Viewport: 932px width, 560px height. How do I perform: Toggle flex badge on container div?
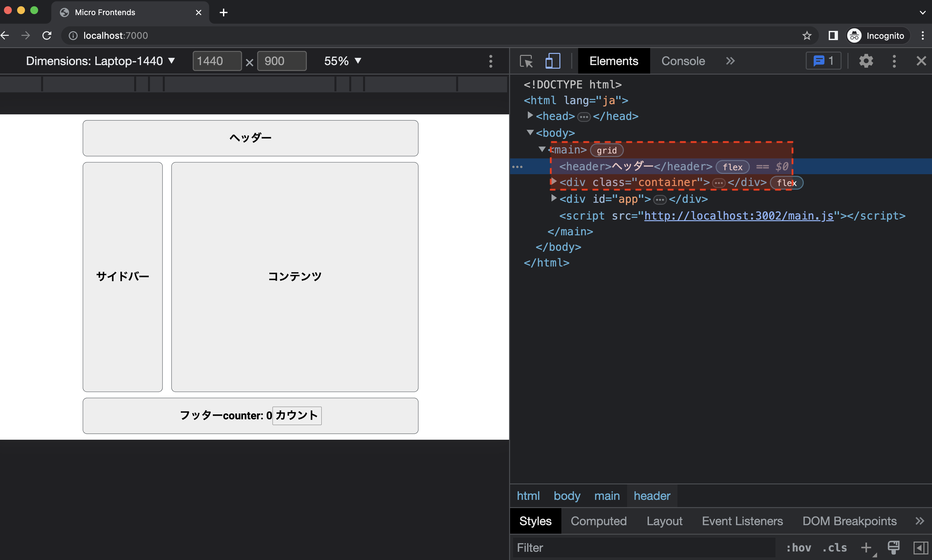(787, 183)
